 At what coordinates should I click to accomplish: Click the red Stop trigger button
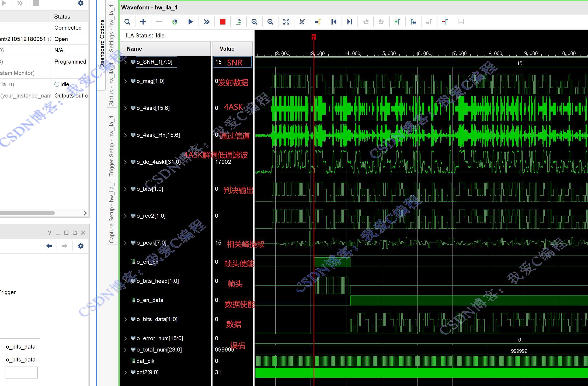(222, 22)
